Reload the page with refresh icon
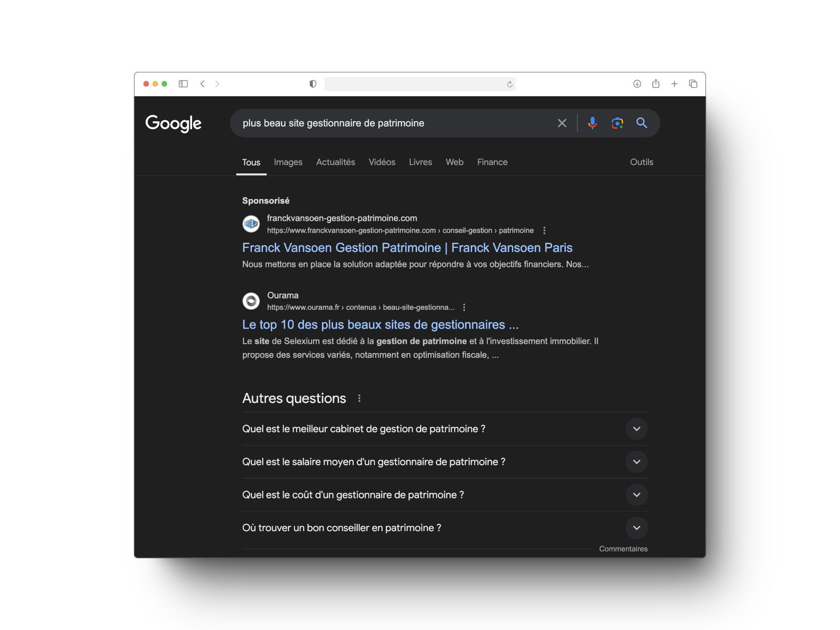 [510, 84]
